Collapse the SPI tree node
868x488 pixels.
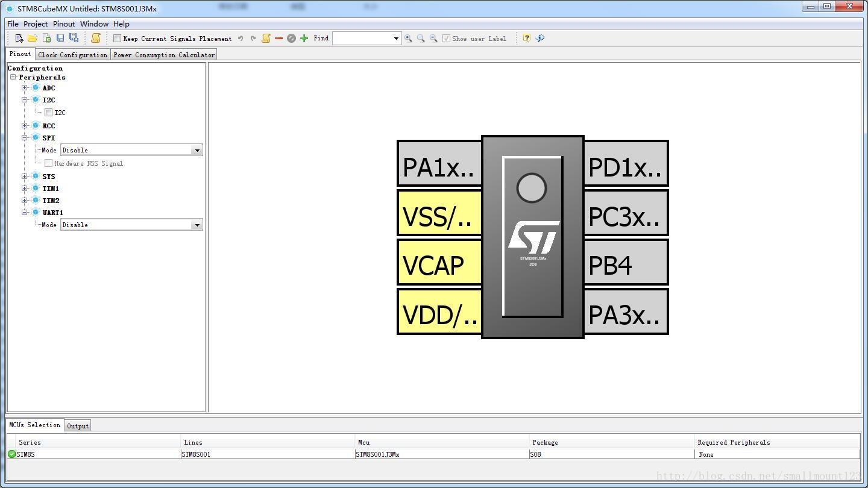pos(25,137)
